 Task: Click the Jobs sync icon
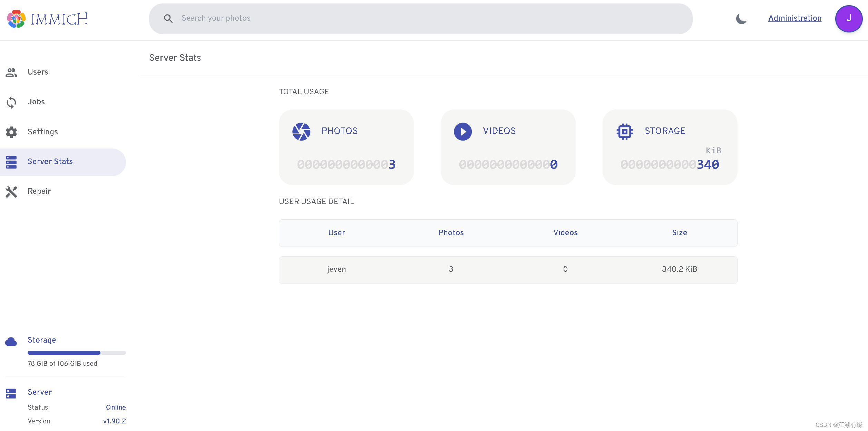point(11,102)
